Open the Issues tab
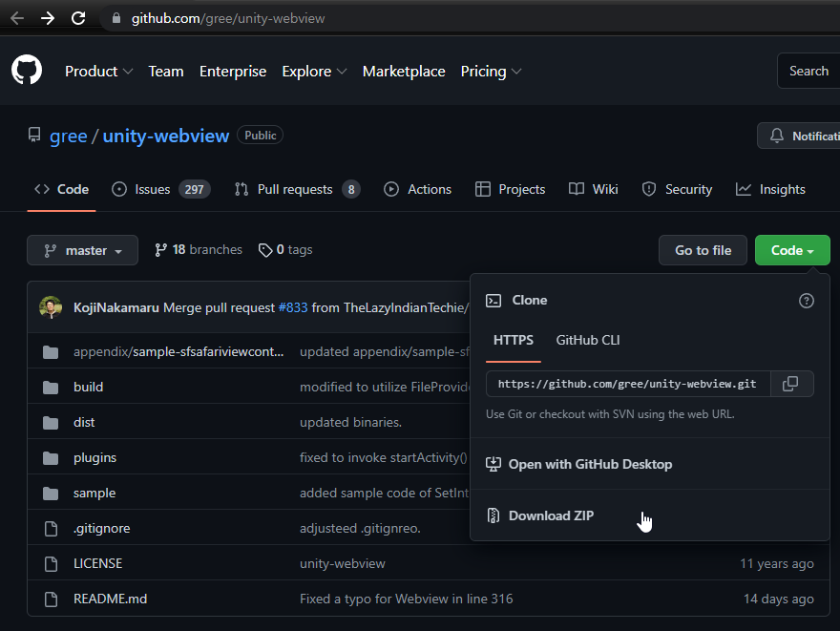The image size is (840, 631). [x=160, y=189]
